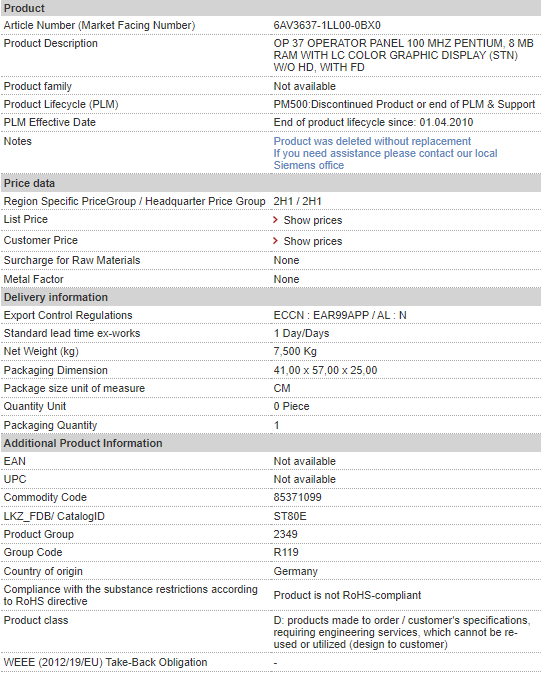This screenshot has height=673, width=542.
Task: Click the ECCN export control value
Action: (340, 315)
